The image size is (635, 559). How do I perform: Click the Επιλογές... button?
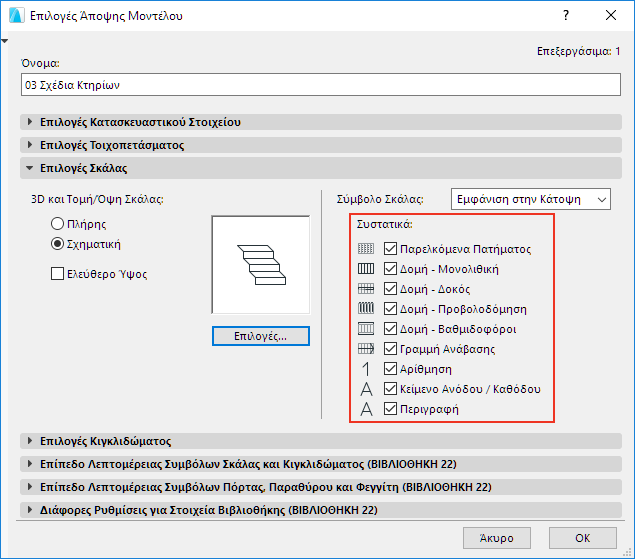tap(261, 336)
